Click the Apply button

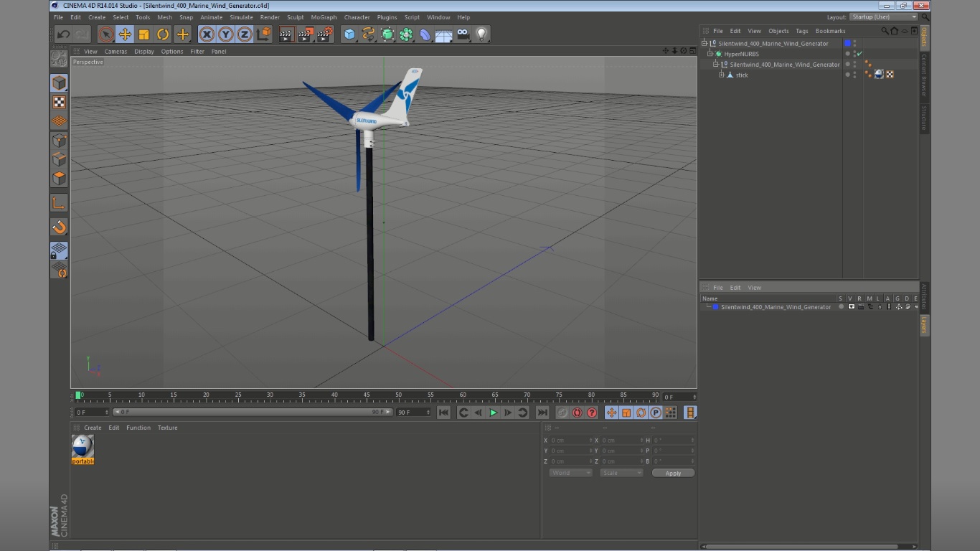(673, 474)
